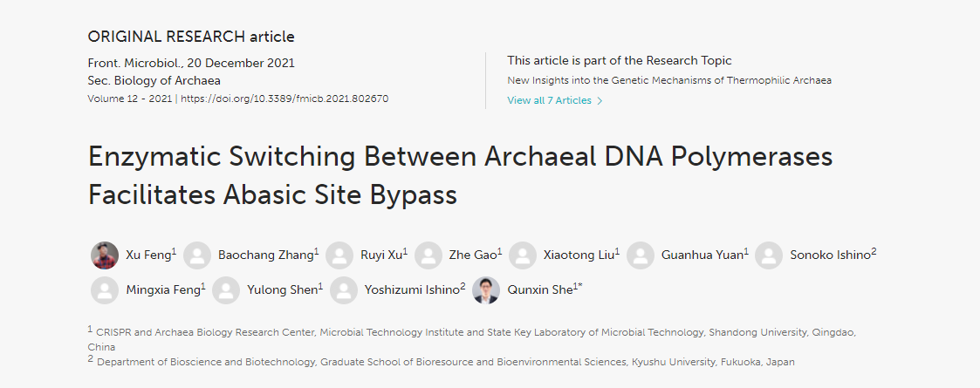The height and width of the screenshot is (388, 980).
Task: Click Qunxin She's profile photo
Action: coord(486,290)
